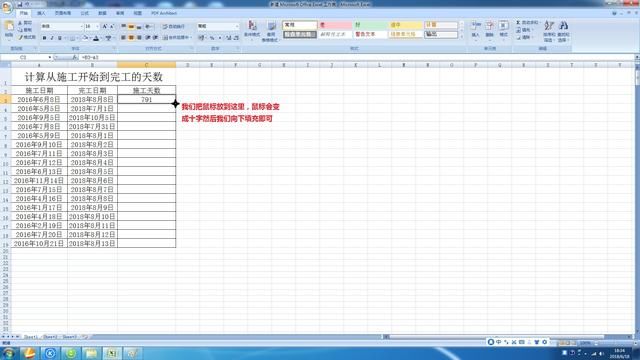Open the font size dropdown showing 16

pyautogui.click(x=97, y=27)
